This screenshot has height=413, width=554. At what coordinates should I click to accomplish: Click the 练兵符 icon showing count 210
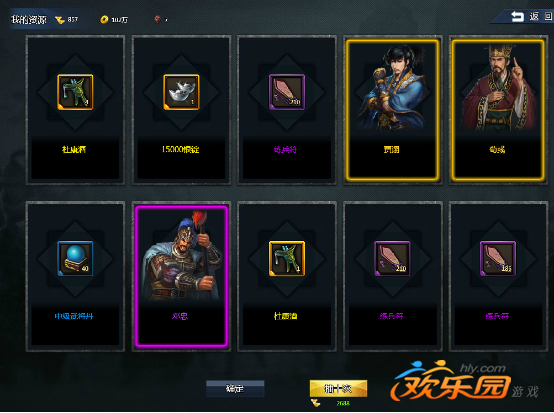392,259
